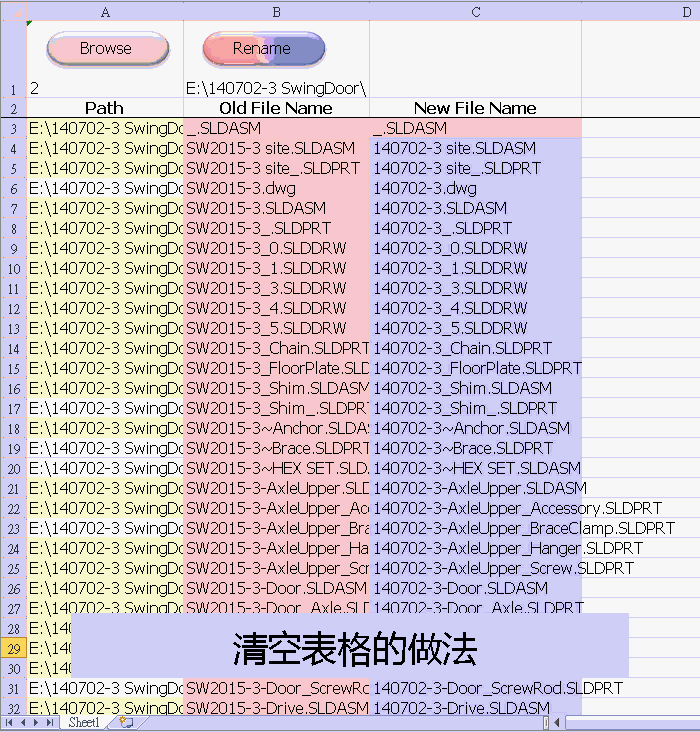
Task: Select row 14 header
Action: coord(14,348)
